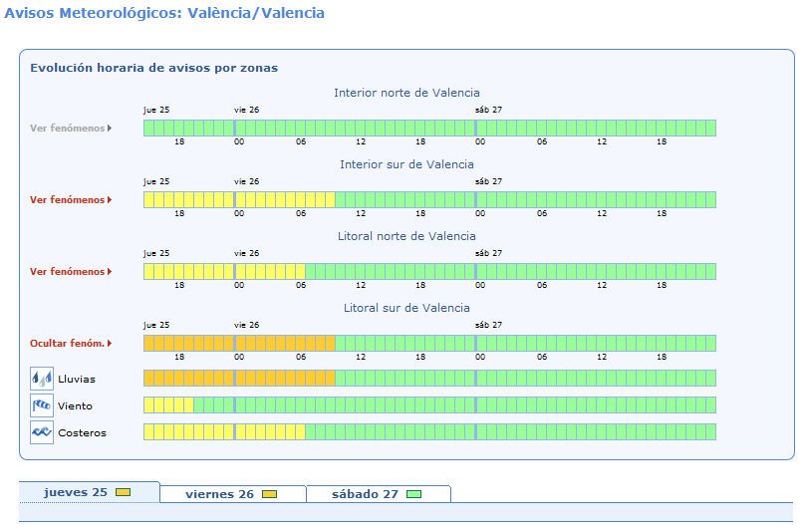Switch to the viernes 26 tab
Screen dimensions: 802x532
(233, 494)
